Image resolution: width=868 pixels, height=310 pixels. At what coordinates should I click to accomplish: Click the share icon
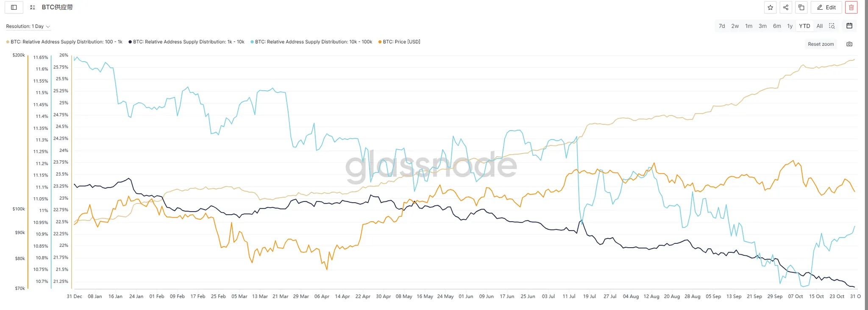[786, 7]
